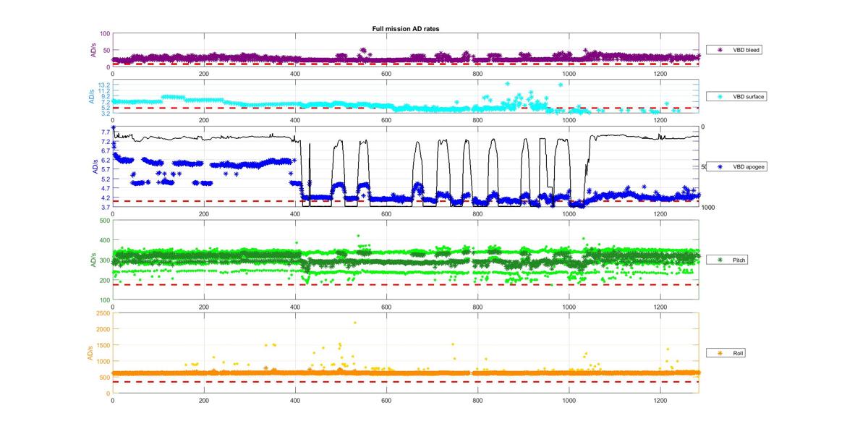Click the 1000 tick on apogee right axis
Image resolution: width=868 pixels, height=442 pixels.
[x=710, y=208]
